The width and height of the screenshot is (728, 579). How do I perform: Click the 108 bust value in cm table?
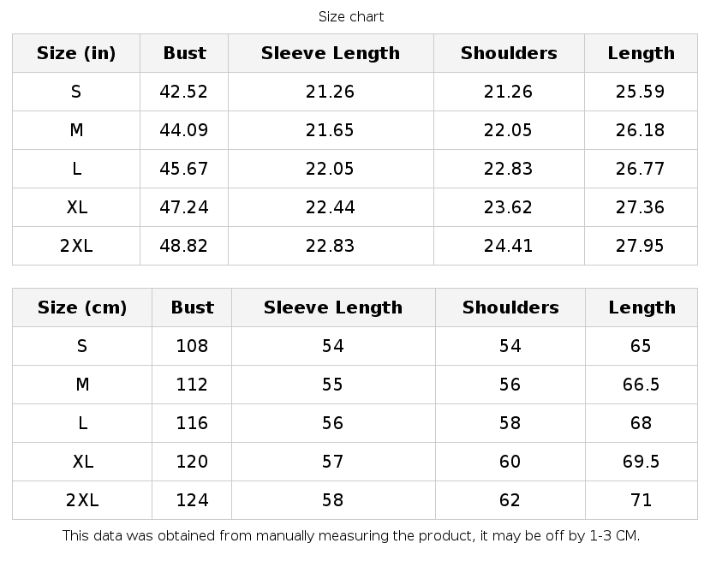(x=192, y=346)
